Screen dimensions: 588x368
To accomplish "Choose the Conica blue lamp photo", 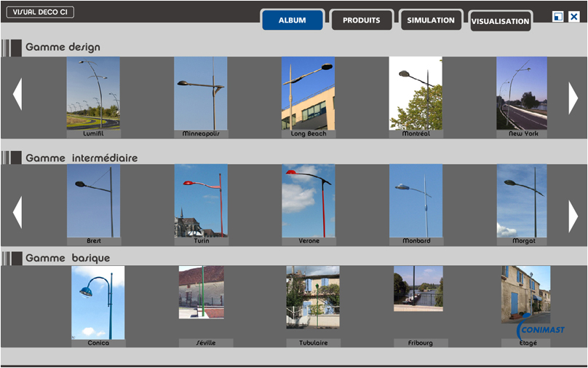I will click(98, 302).
